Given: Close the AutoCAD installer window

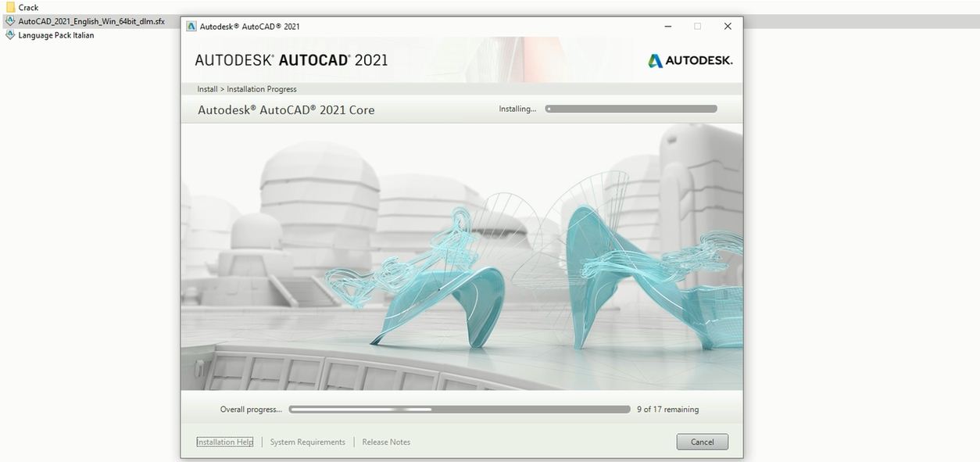Looking at the screenshot, I should coord(728,26).
